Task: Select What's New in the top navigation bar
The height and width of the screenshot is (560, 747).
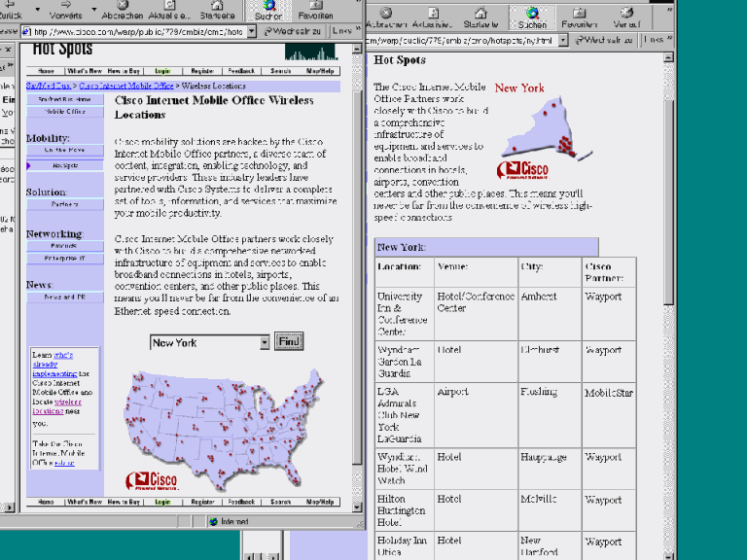Action: tap(85, 71)
